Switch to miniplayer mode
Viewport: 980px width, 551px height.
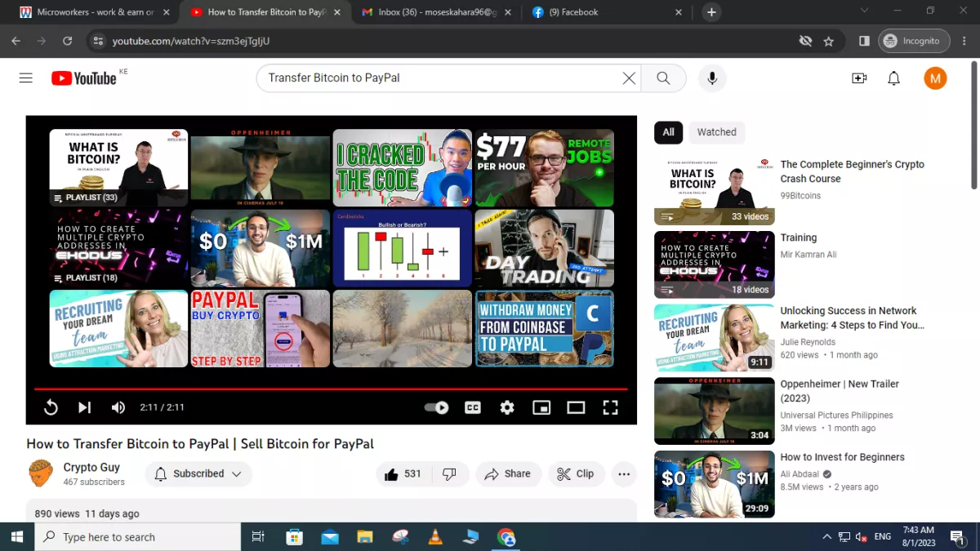coord(541,407)
